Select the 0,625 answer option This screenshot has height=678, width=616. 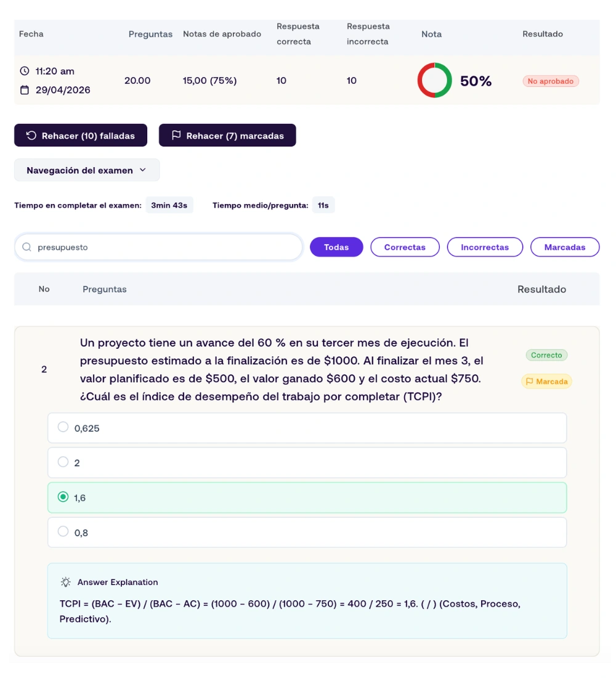[x=307, y=428]
